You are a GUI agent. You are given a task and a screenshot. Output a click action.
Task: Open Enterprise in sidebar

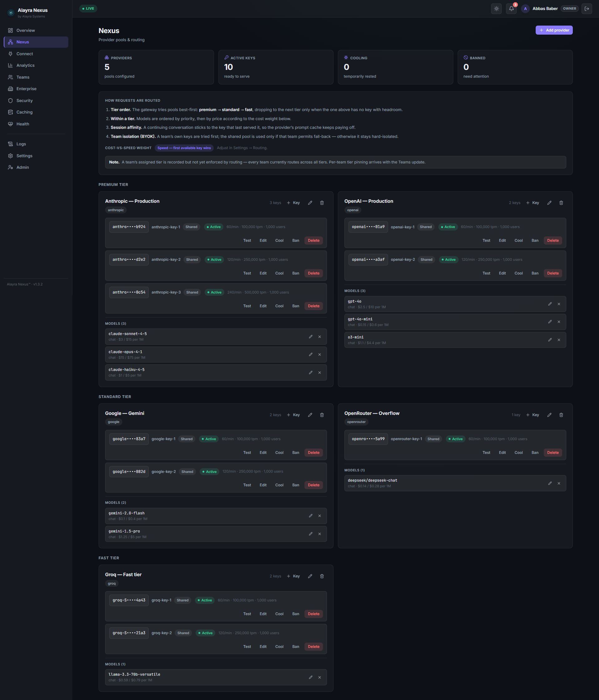[36, 89]
